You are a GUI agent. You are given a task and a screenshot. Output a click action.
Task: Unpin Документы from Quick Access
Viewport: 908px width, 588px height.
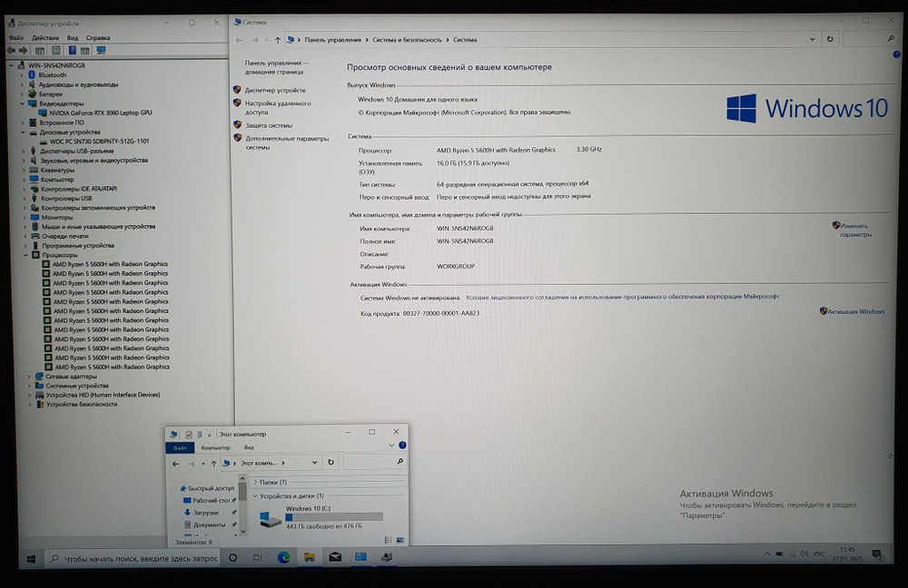234,524
